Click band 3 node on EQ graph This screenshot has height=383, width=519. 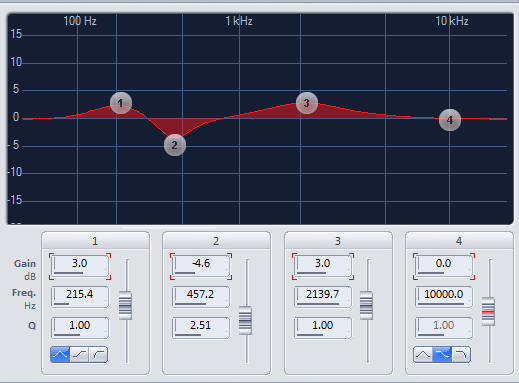click(307, 103)
